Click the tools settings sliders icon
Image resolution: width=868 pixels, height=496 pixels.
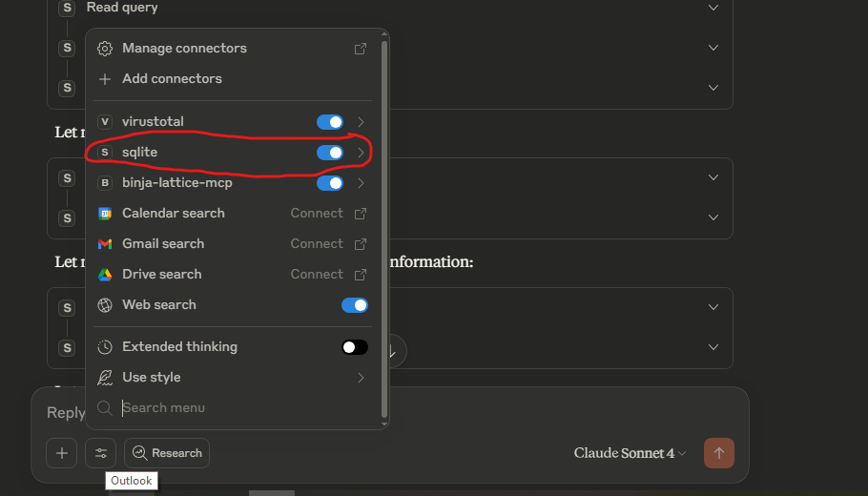coord(101,453)
